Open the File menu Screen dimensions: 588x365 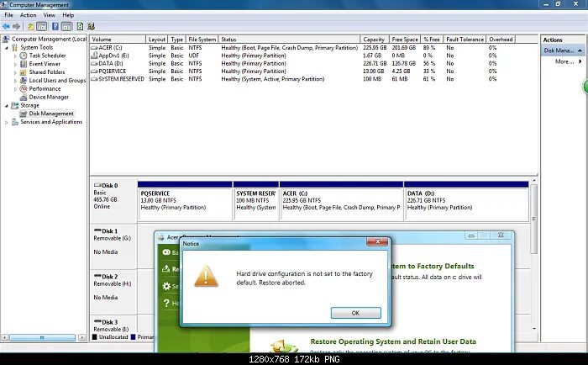click(8, 15)
